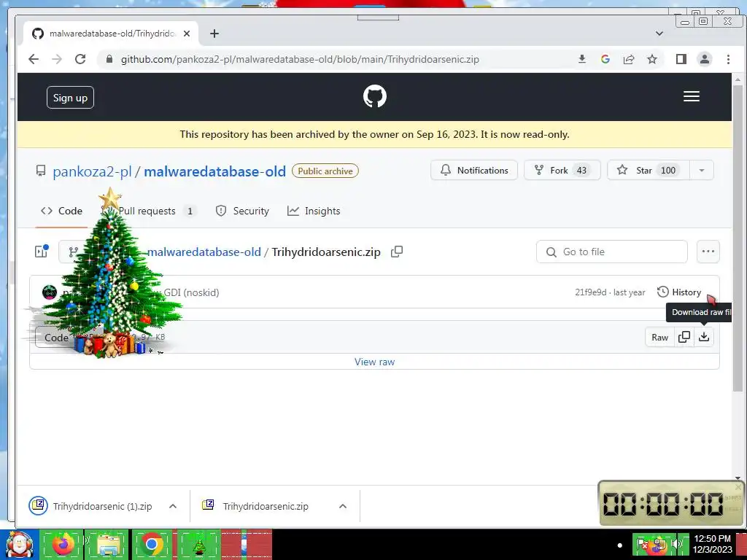Click the volume speaker tray icon
This screenshot has height=560, width=747.
(x=676, y=544)
